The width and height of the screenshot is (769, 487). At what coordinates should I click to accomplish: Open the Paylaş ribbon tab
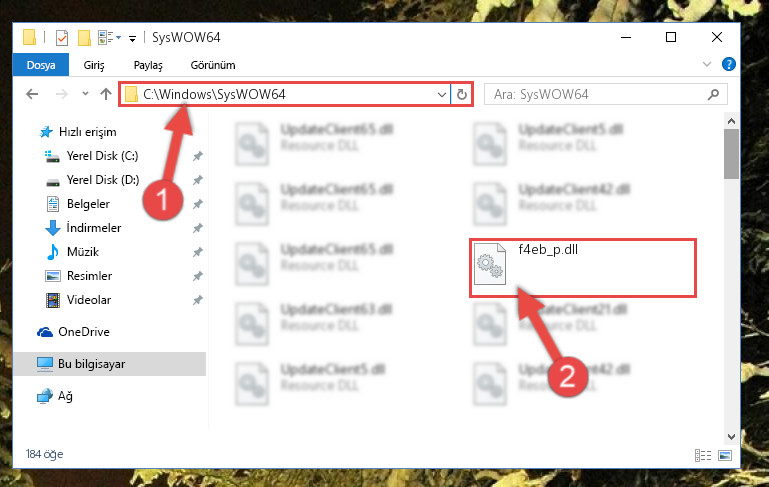coord(148,65)
